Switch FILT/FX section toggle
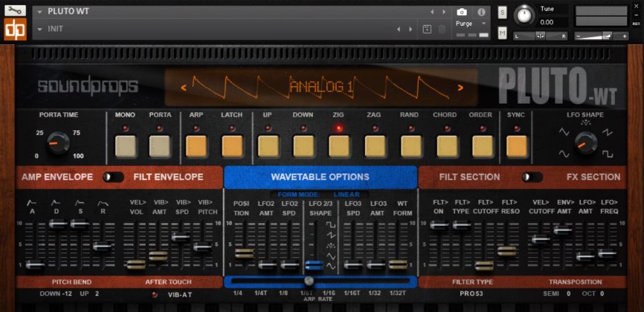644x312 pixels. [x=532, y=177]
